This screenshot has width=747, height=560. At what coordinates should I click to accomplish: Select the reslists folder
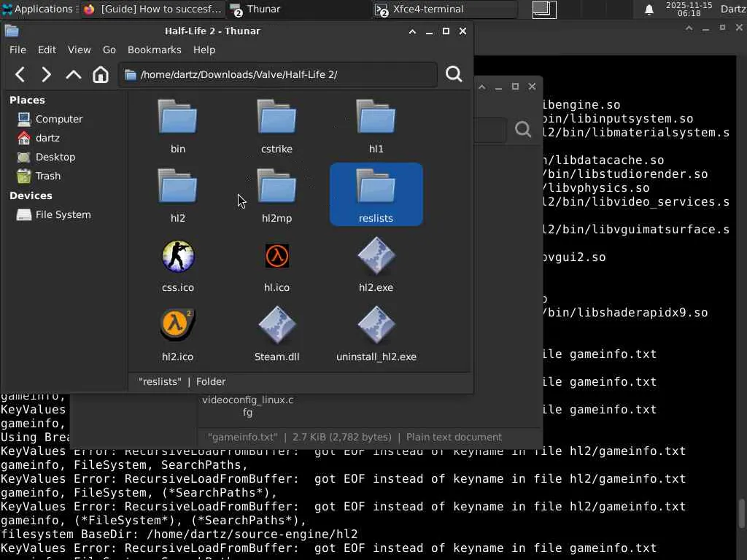(376, 194)
